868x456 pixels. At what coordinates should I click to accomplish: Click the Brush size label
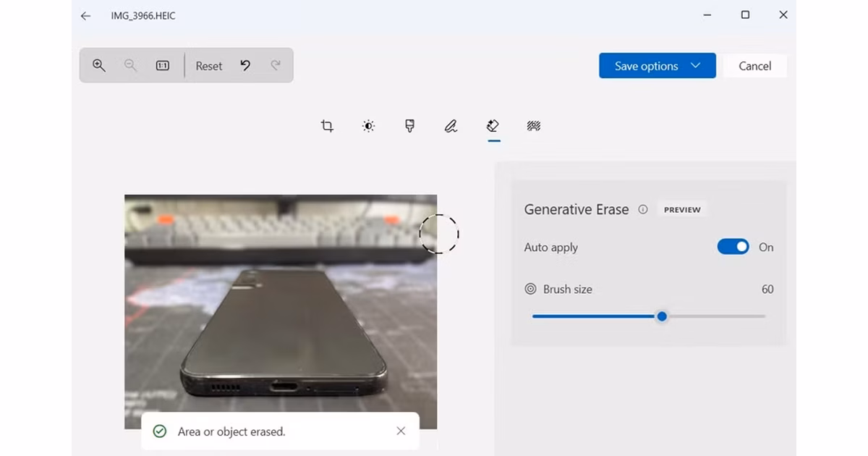[x=568, y=289]
